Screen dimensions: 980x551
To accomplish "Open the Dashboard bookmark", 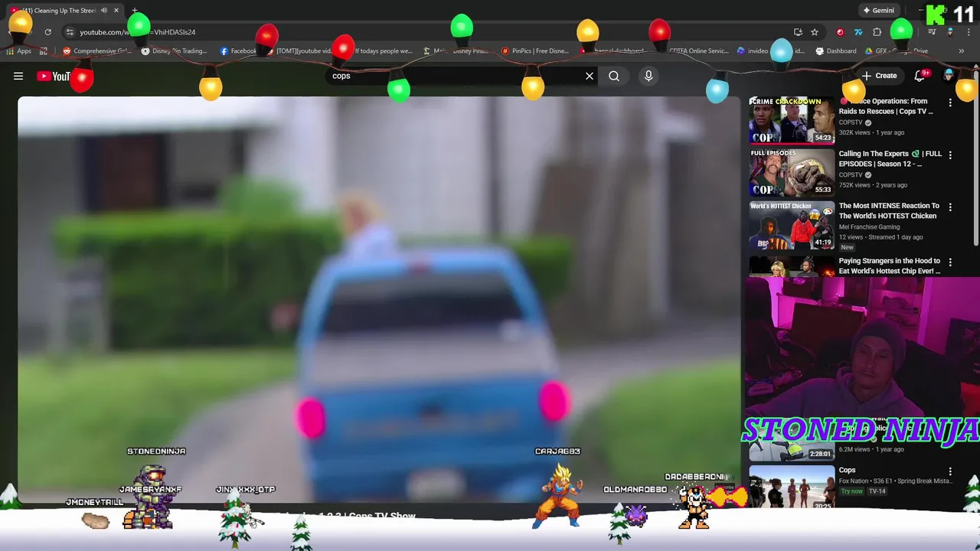I will [x=836, y=51].
